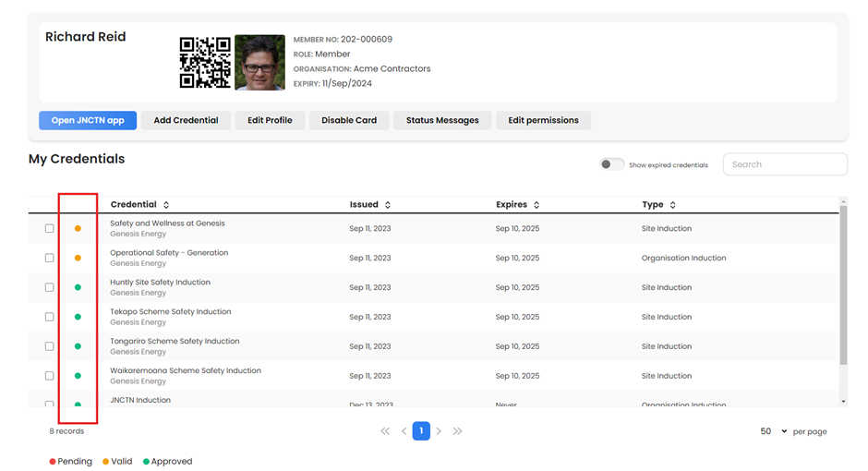Check Safety and Wellness at Genesis row
The height and width of the screenshot is (471, 868).
(x=49, y=229)
